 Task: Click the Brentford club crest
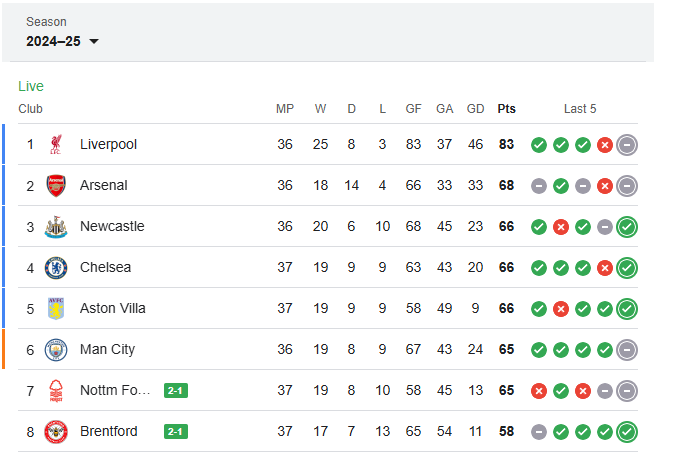[x=56, y=432]
